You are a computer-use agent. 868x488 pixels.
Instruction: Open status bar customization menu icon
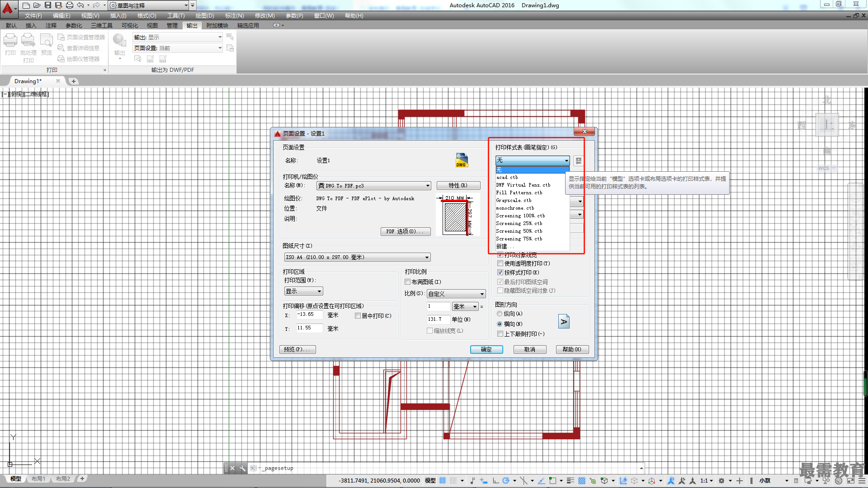[862, 481]
